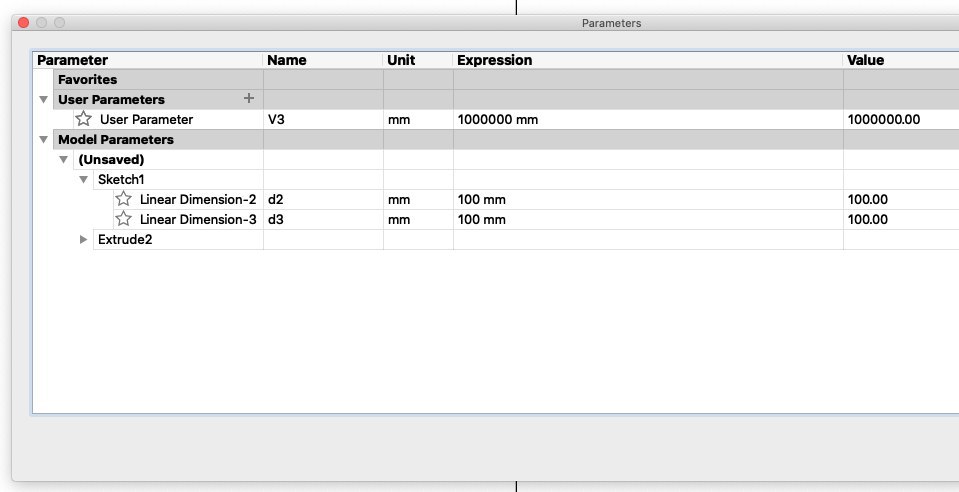This screenshot has width=959, height=492.
Task: Click the 1000000.00 value cell
Action: pyautogui.click(x=901, y=119)
